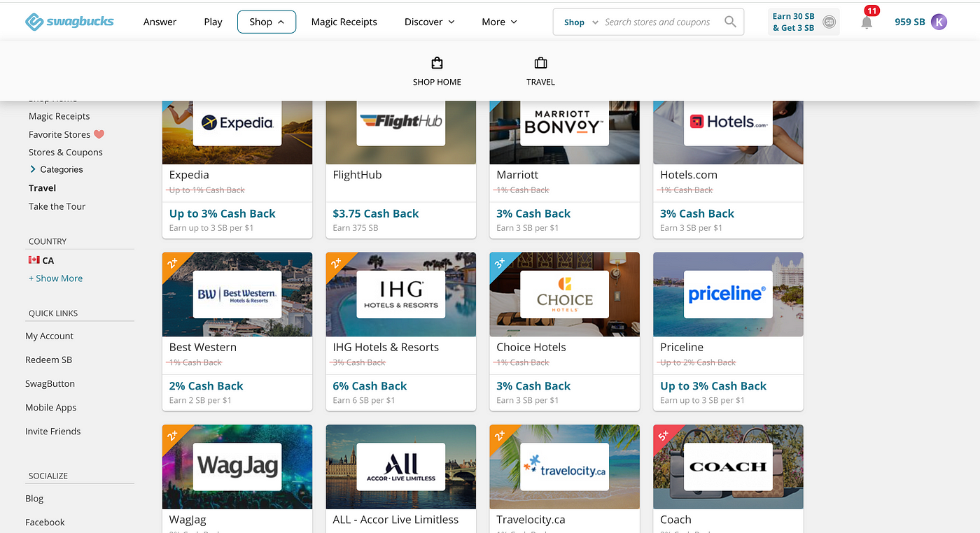Click the Marriott Bonvoy logo tile
The height and width of the screenshot is (533, 980).
coord(564,123)
